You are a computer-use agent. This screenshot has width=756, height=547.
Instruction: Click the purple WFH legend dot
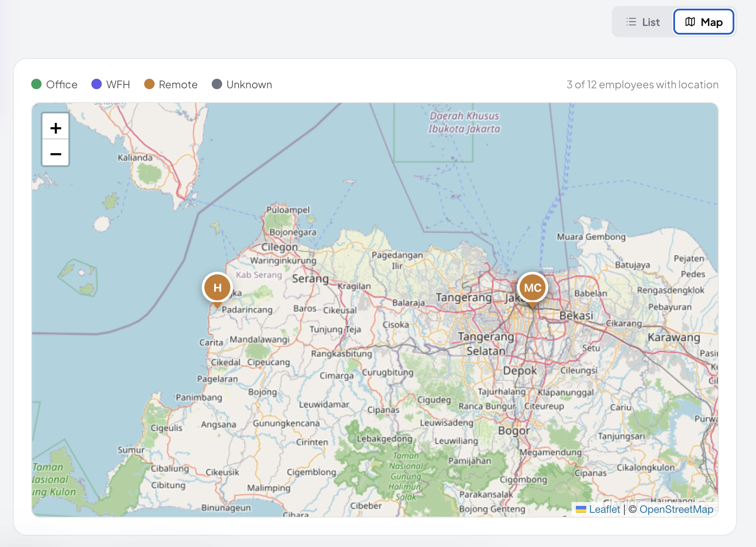click(x=97, y=84)
